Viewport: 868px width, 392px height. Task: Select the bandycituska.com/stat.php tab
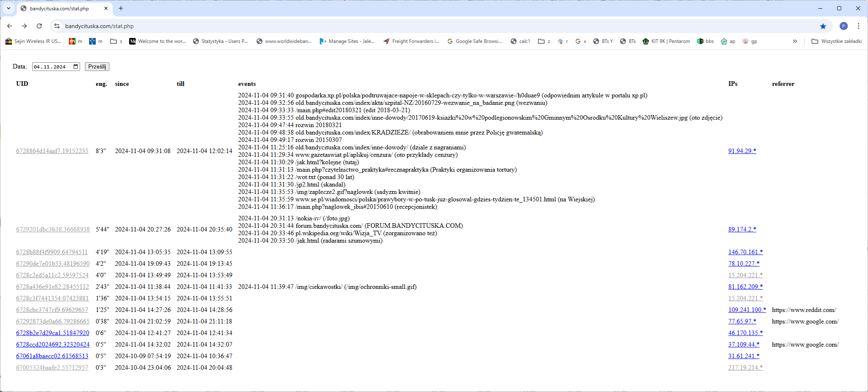[64, 8]
